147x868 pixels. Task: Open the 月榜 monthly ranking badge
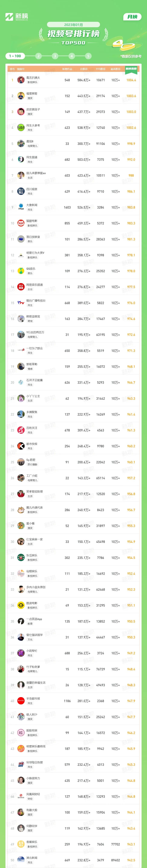pyautogui.click(x=132, y=17)
